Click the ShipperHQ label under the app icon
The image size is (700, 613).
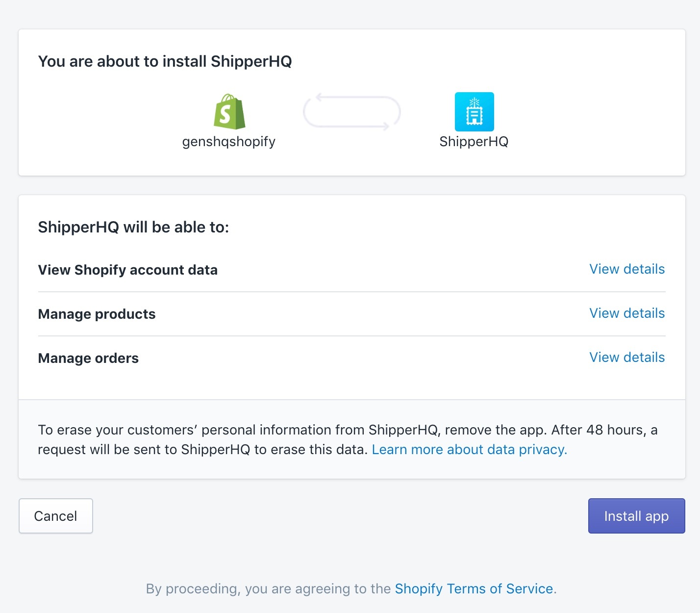474,142
